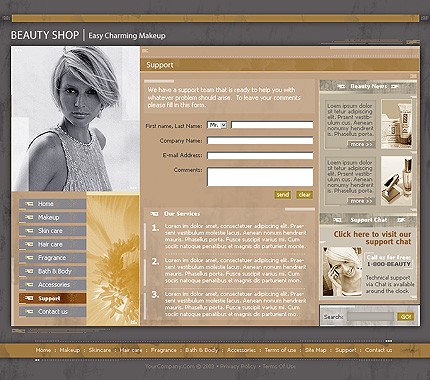Open the Mr. title dropdown
430x380 pixels.
[217, 125]
